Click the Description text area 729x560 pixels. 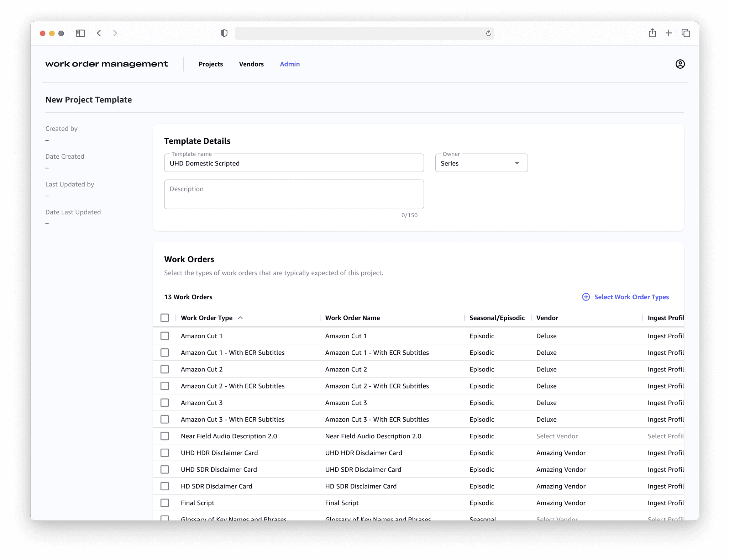click(294, 194)
